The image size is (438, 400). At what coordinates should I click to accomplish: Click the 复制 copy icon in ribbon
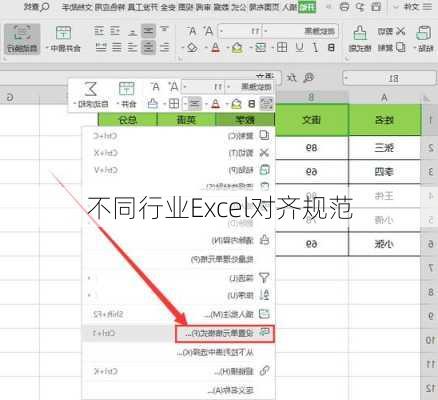tap(401, 47)
